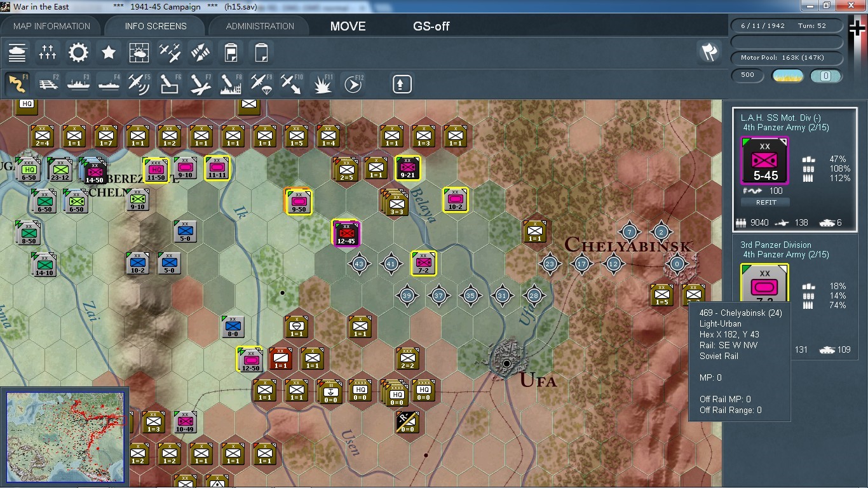Select the F2 rail move mode
The width and height of the screenshot is (868, 488).
tap(48, 84)
